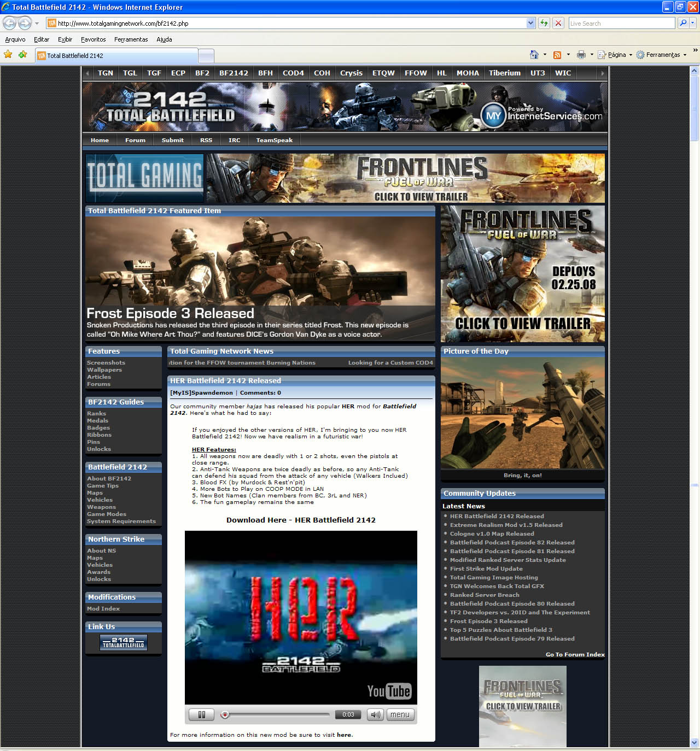This screenshot has width=700, height=751.
Task: Click the Refresh page icon
Action: click(544, 23)
